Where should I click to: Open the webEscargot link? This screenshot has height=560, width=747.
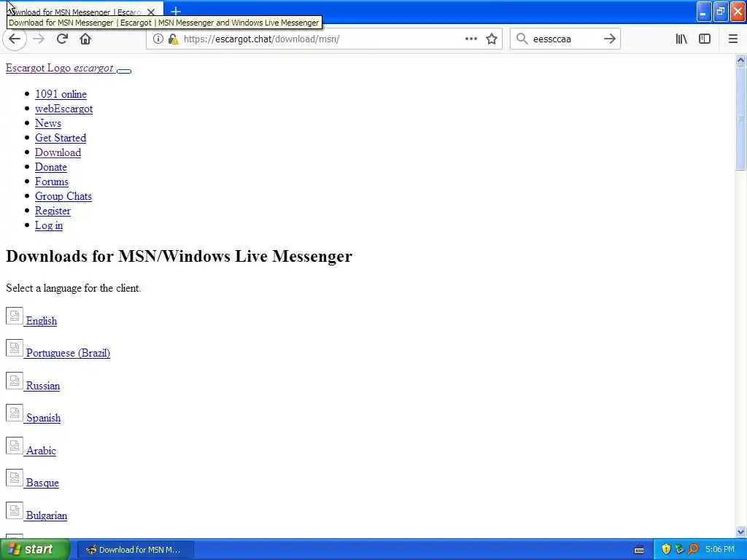click(64, 109)
